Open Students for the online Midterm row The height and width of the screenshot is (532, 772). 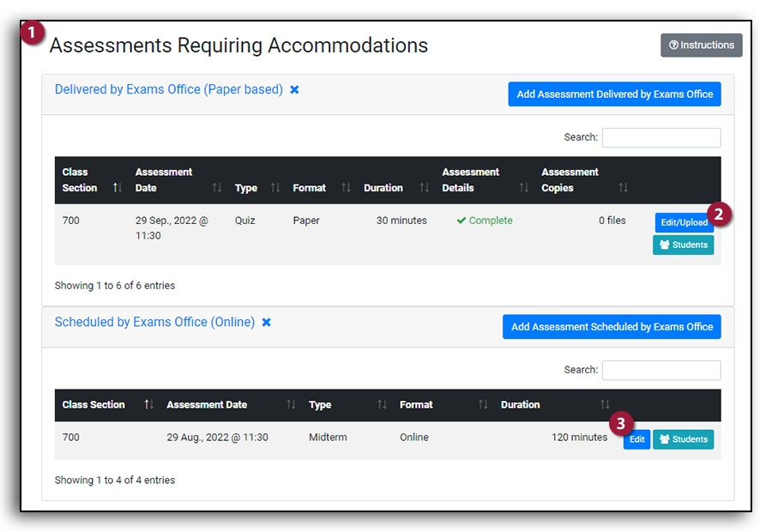coord(683,439)
